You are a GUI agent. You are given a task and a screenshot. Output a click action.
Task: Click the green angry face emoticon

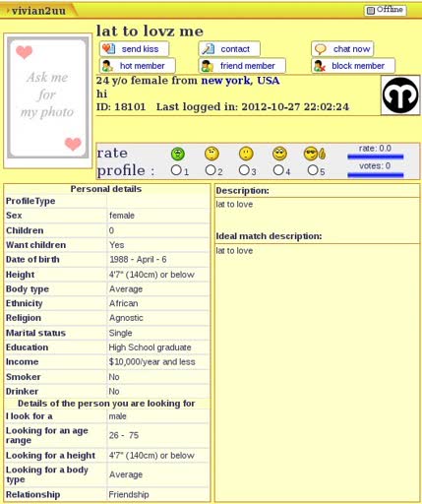pyautogui.click(x=178, y=154)
